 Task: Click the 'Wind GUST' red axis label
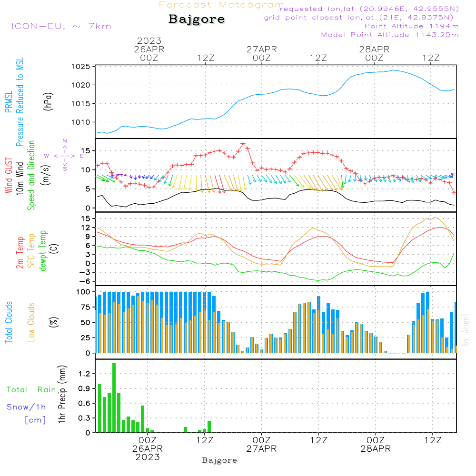9,175
